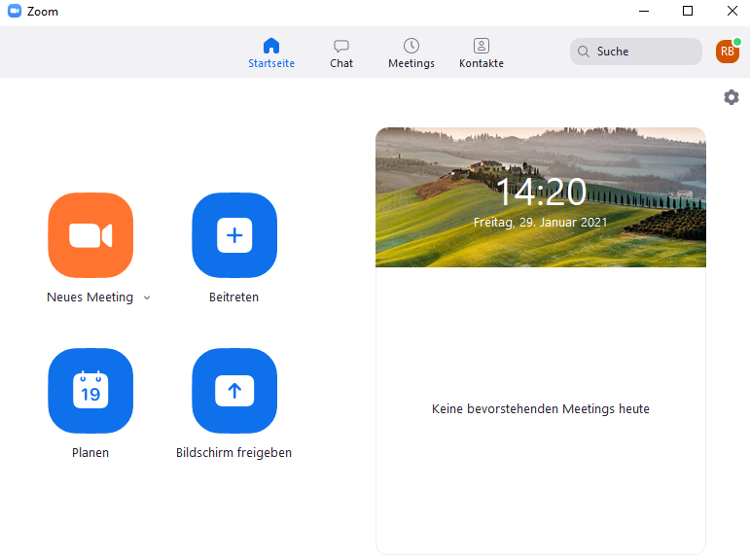Viewport: 750px width, 560px height.
Task: Click the Zoom logo in title bar
Action: 15,11
